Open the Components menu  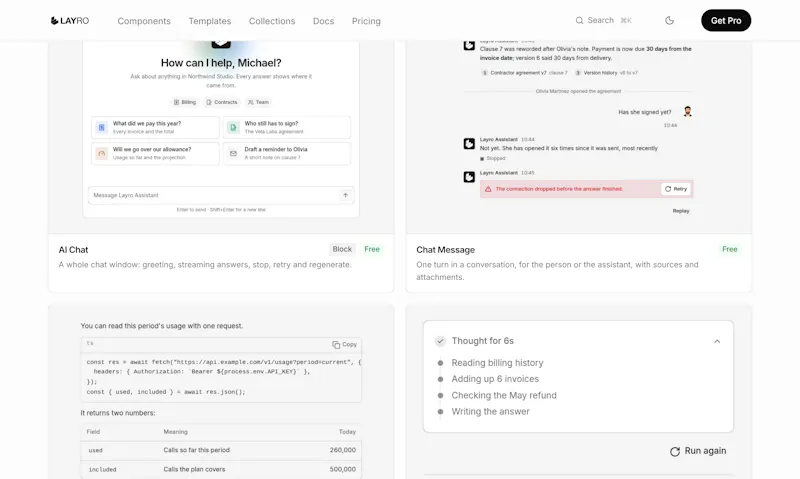pos(144,21)
